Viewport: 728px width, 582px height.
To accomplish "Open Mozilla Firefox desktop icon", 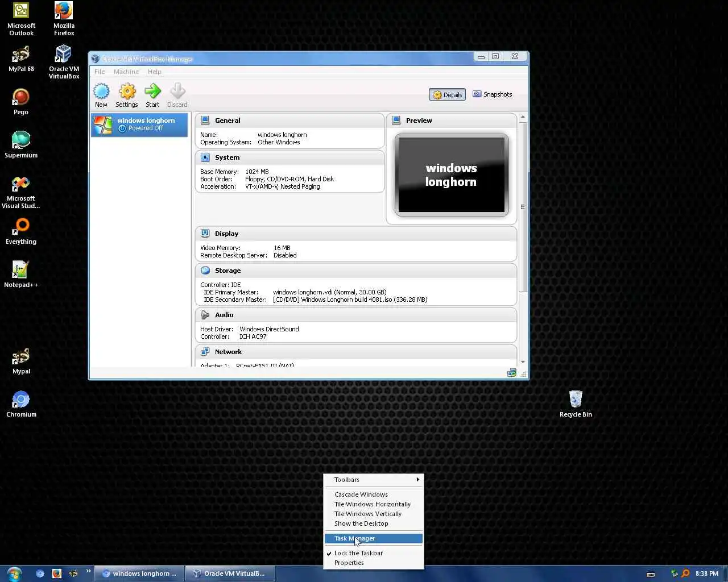I will tap(64, 19).
